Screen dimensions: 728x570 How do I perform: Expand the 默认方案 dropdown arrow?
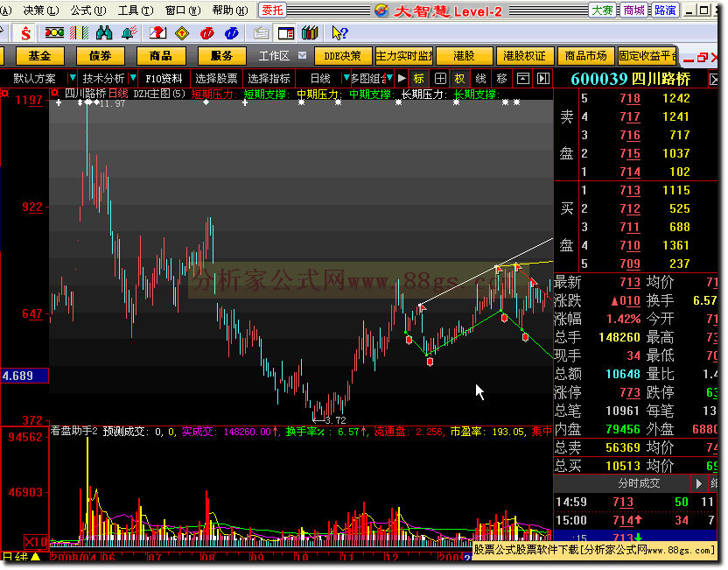pyautogui.click(x=72, y=78)
